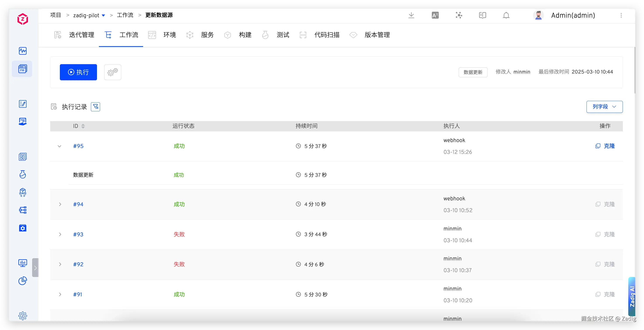Collapse the #95 execution row

coord(59,146)
